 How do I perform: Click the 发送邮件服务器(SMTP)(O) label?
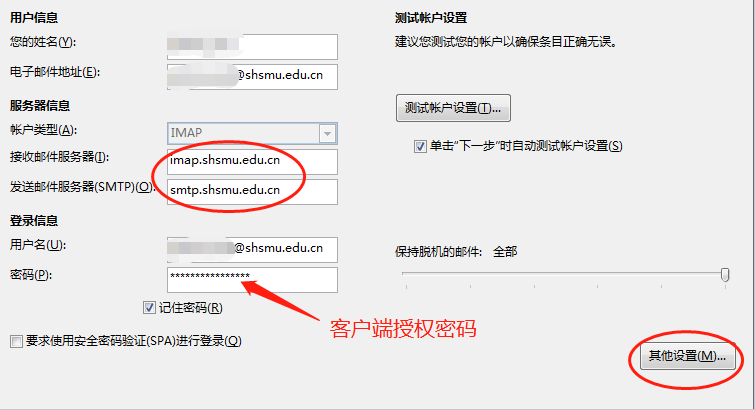tap(81, 187)
